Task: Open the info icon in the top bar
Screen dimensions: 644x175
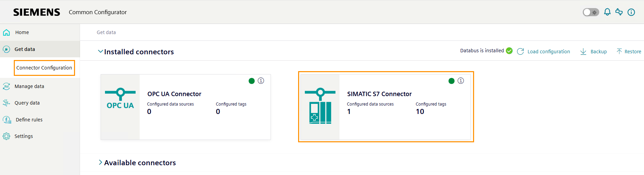Action: [x=631, y=12]
